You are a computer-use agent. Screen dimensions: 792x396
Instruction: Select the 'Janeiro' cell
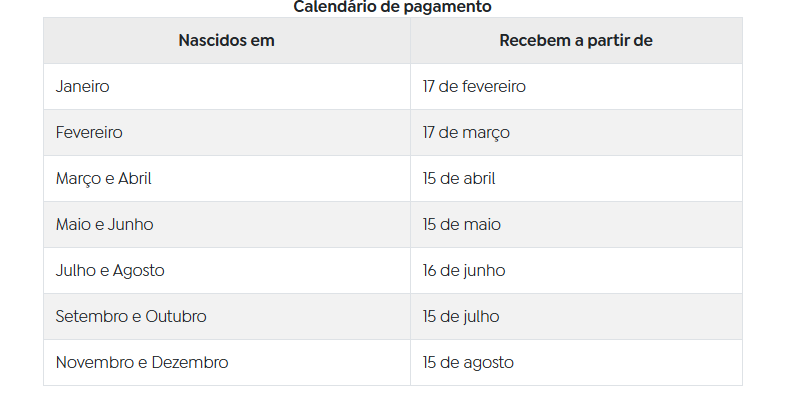[x=227, y=86]
